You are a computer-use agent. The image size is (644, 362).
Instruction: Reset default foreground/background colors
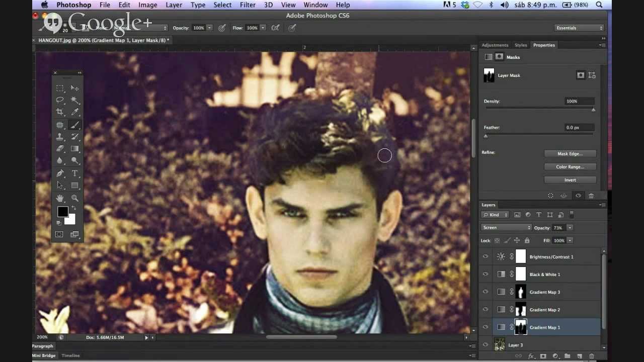(x=59, y=223)
